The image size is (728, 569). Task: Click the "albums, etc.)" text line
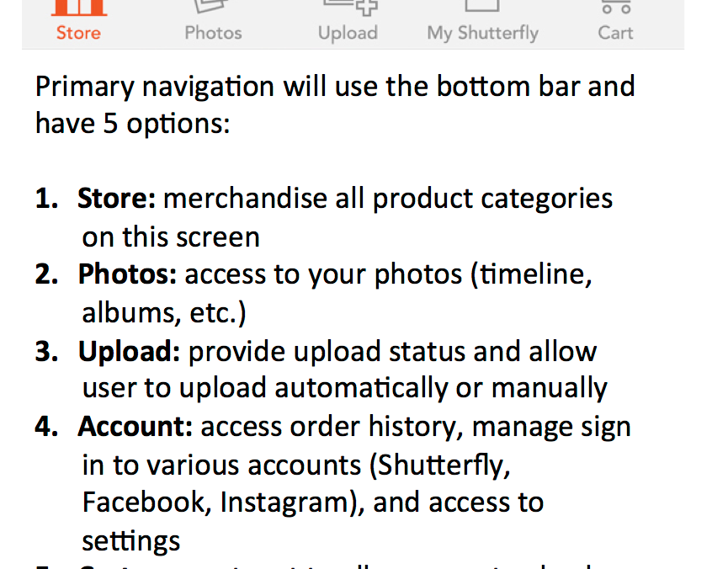[x=164, y=312]
